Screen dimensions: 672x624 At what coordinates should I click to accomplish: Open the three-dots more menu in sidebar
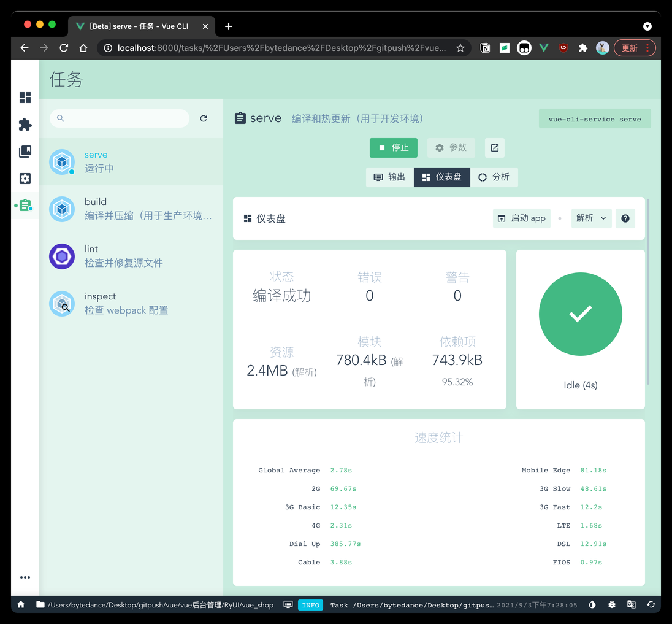tap(25, 577)
